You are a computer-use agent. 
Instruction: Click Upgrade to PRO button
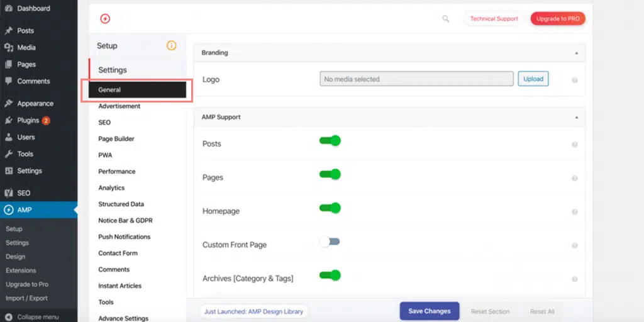pyautogui.click(x=557, y=19)
